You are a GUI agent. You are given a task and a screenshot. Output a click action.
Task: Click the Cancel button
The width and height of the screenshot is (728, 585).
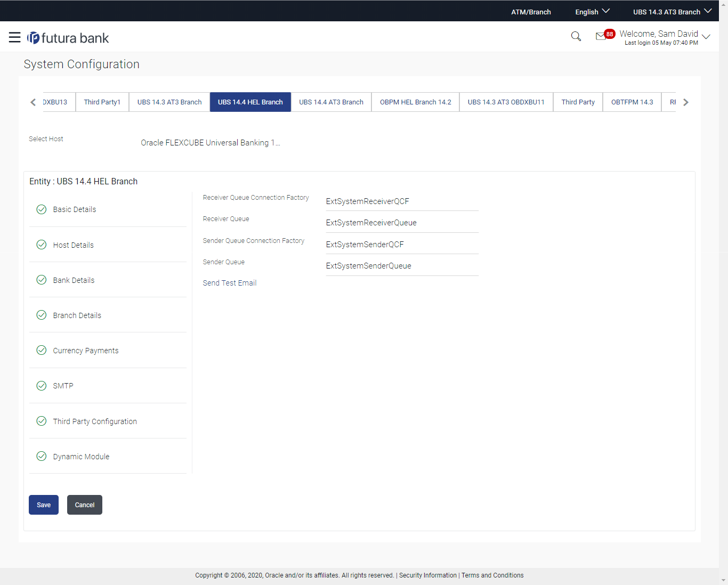point(85,505)
